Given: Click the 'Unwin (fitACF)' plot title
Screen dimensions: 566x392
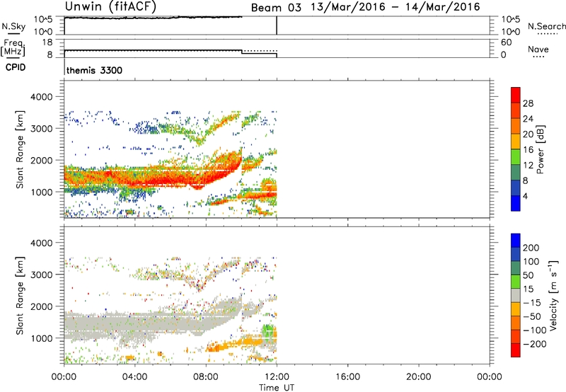Looking at the screenshot, I should [110, 6].
